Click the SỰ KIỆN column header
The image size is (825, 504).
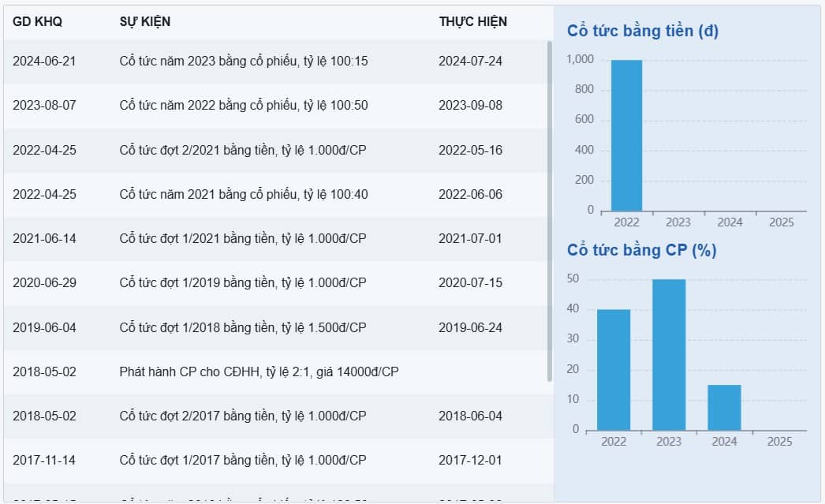click(144, 22)
